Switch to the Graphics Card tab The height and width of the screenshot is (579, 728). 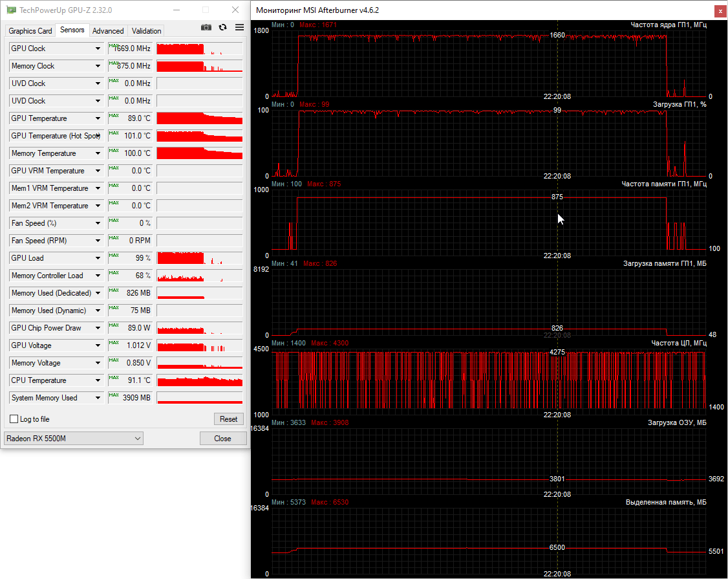tap(30, 30)
